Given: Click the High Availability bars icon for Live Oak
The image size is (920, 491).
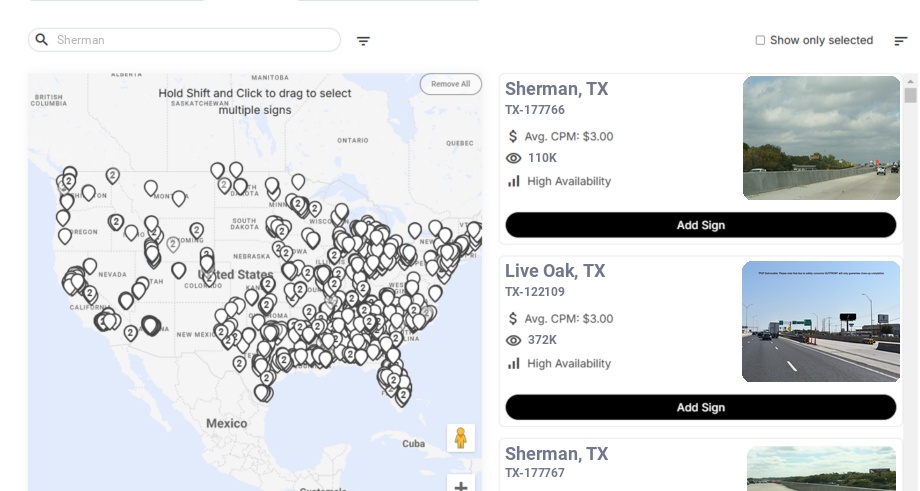Looking at the screenshot, I should pos(514,363).
